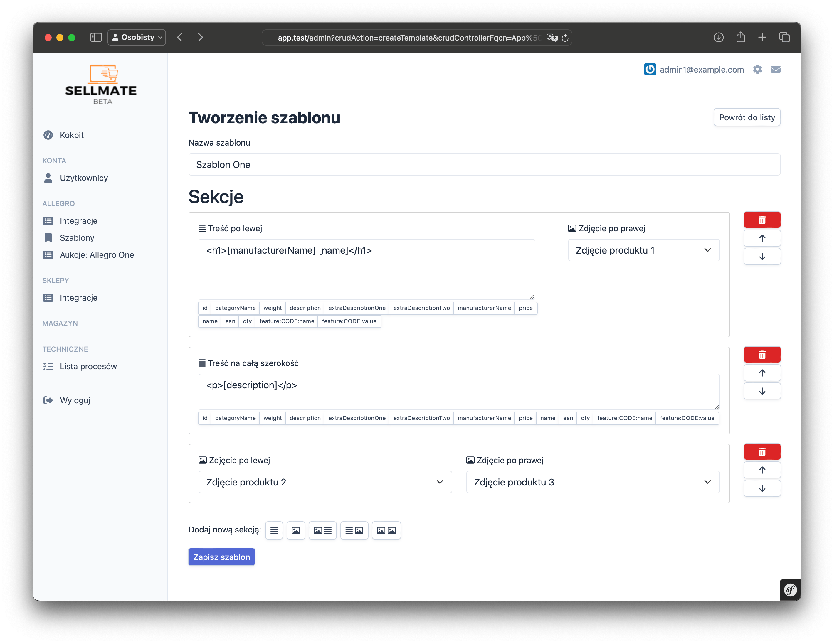This screenshot has width=834, height=644.
Task: Click the SELLMATE logo
Action: (101, 84)
